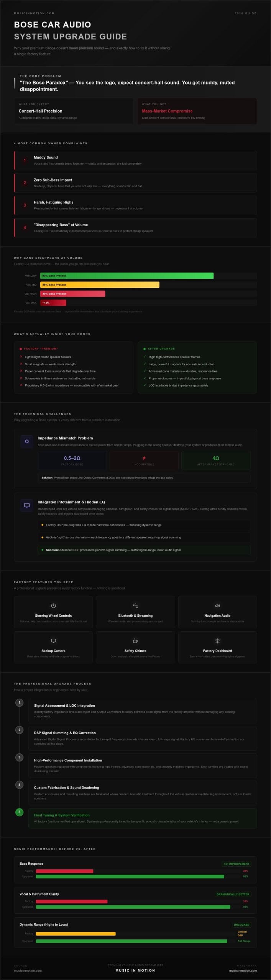The image size is (271, 980).
Task: Open the musicinmotion.com source link in footer
Action: pyautogui.click(x=28, y=970)
